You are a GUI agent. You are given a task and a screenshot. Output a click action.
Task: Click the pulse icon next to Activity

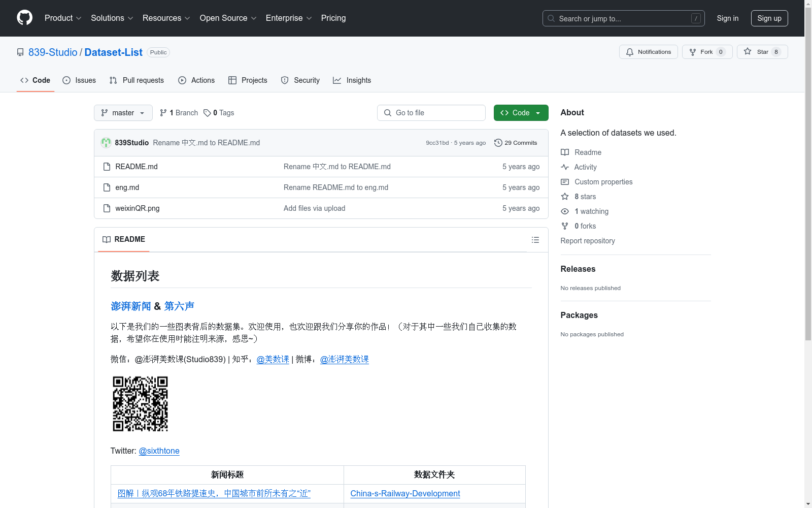565,167
